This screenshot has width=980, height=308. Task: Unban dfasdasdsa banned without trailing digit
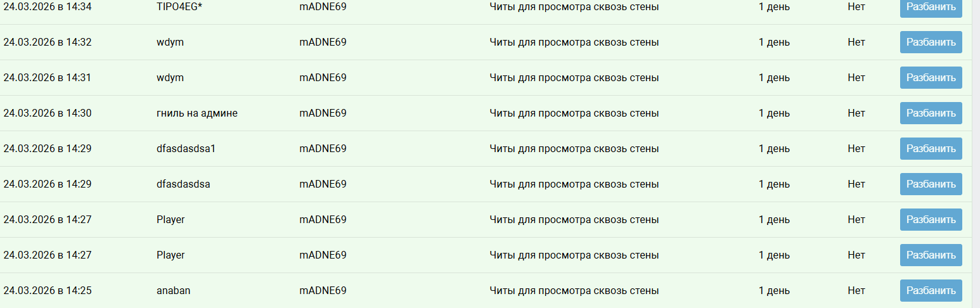931,184
